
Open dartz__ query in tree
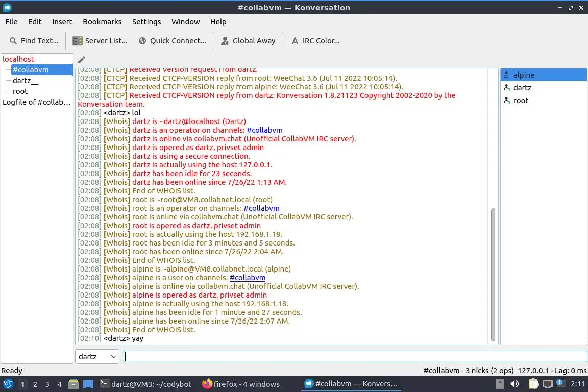coord(26,81)
